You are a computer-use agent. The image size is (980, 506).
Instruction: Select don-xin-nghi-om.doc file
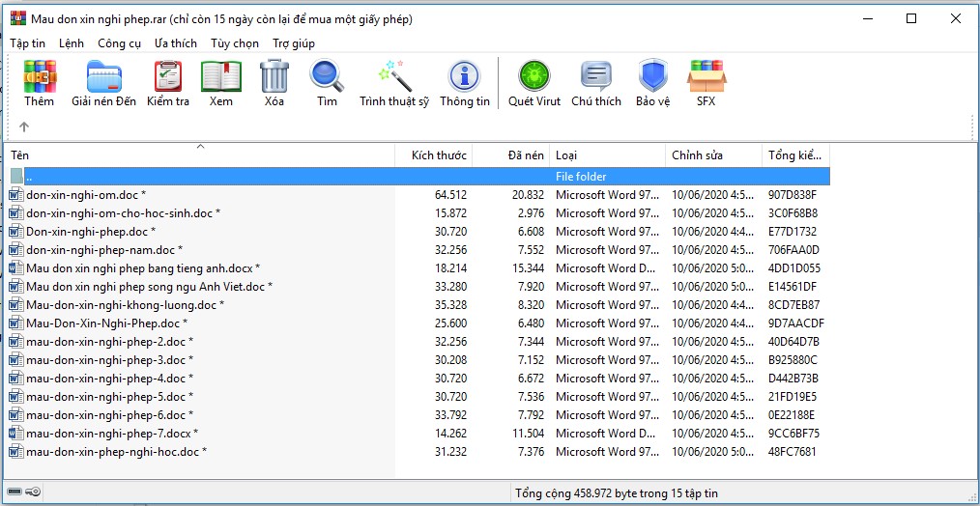[419, 195]
